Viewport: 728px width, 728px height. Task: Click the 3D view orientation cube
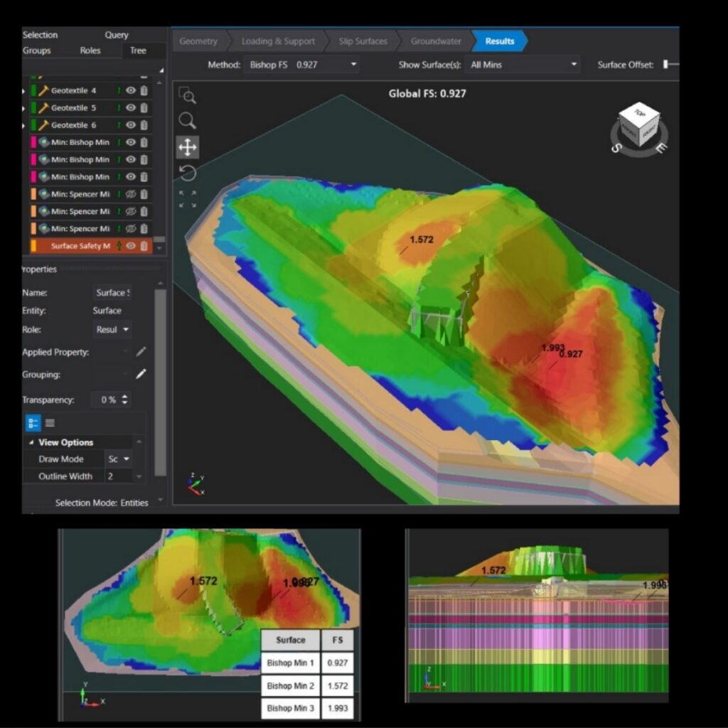[638, 127]
